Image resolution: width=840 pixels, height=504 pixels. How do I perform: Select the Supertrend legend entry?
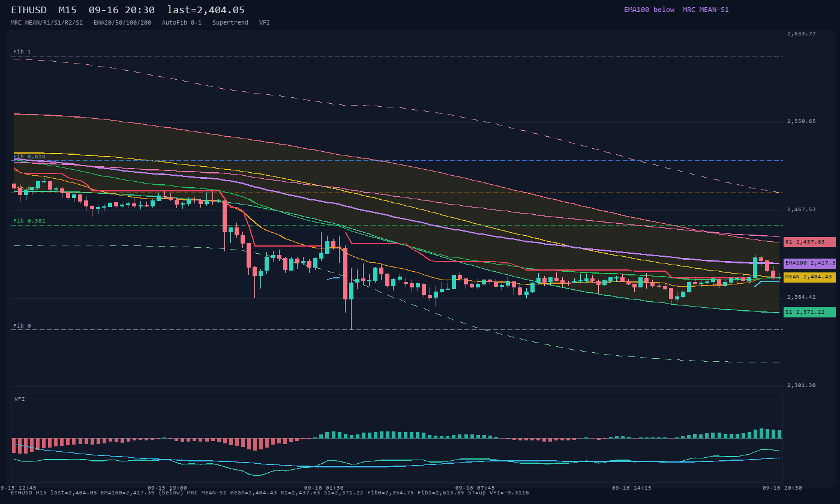coord(230,23)
